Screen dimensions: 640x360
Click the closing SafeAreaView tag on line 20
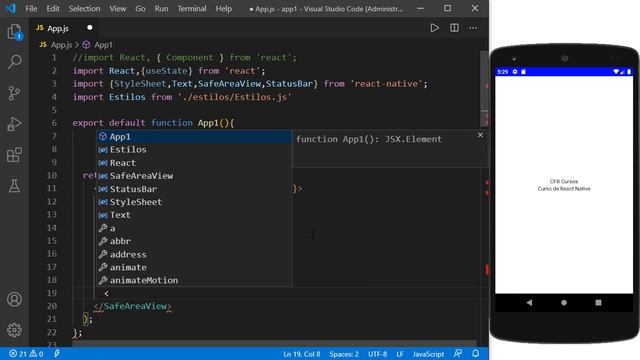(133, 306)
